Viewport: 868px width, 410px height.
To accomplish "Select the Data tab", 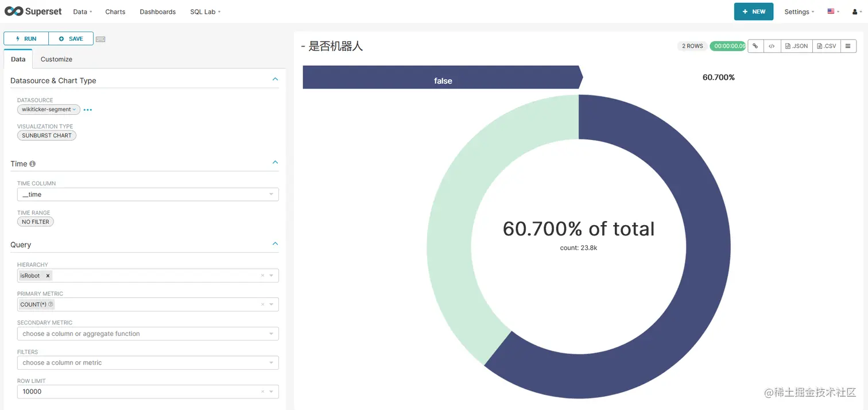I will [18, 59].
